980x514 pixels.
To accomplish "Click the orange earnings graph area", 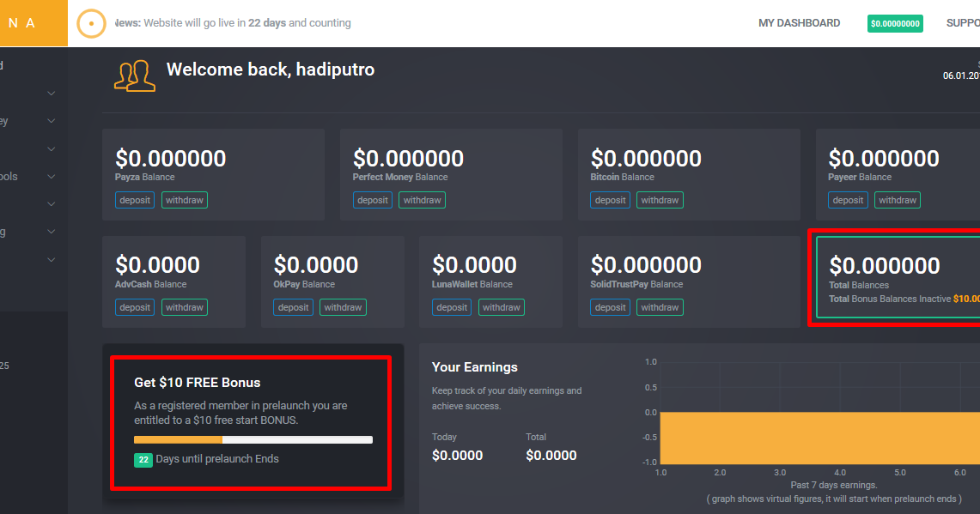I will pyautogui.click(x=819, y=438).
